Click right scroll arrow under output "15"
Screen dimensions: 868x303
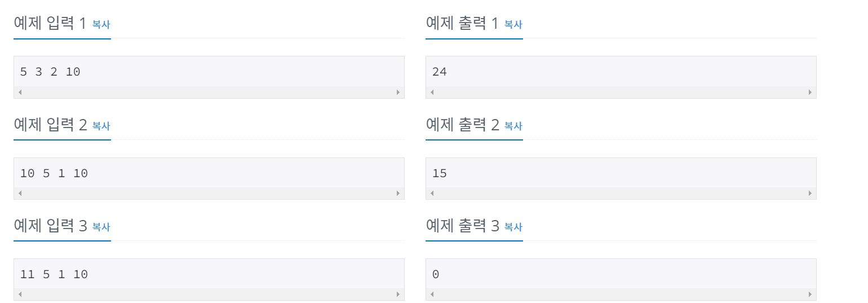810,194
